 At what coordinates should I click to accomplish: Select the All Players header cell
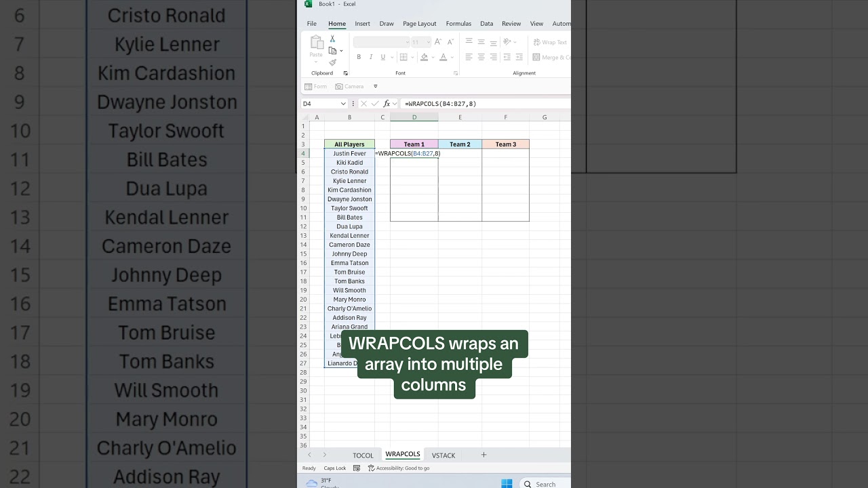(x=349, y=144)
